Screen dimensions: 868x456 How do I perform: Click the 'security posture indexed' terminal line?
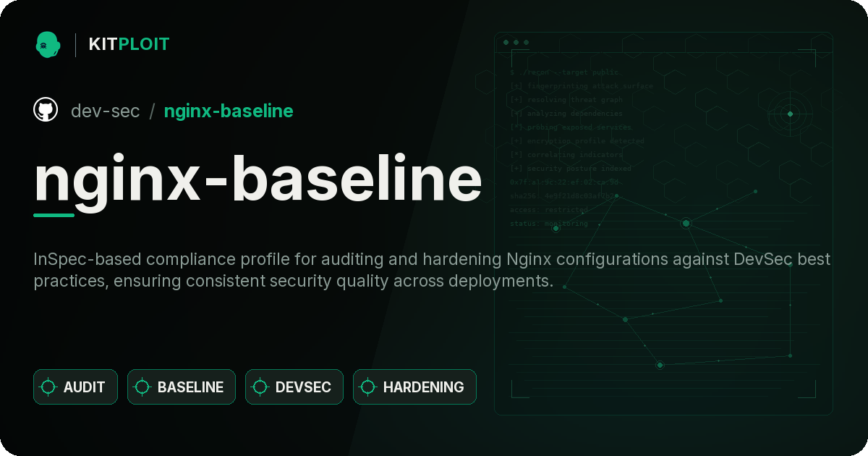(x=570, y=169)
